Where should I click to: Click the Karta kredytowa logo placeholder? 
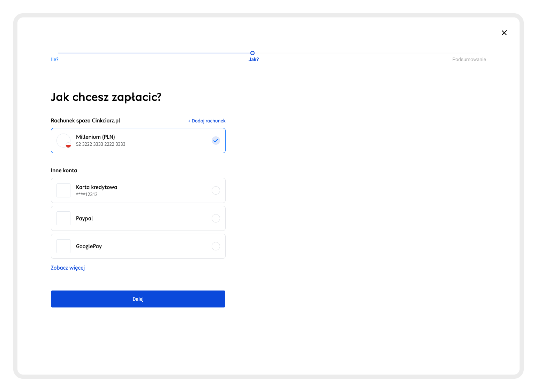point(63,190)
